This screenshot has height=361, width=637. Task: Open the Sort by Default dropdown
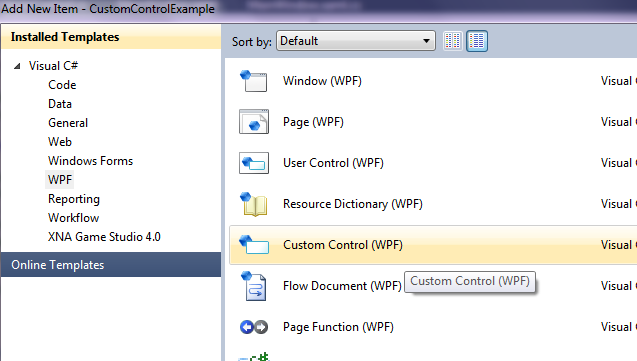tap(356, 41)
